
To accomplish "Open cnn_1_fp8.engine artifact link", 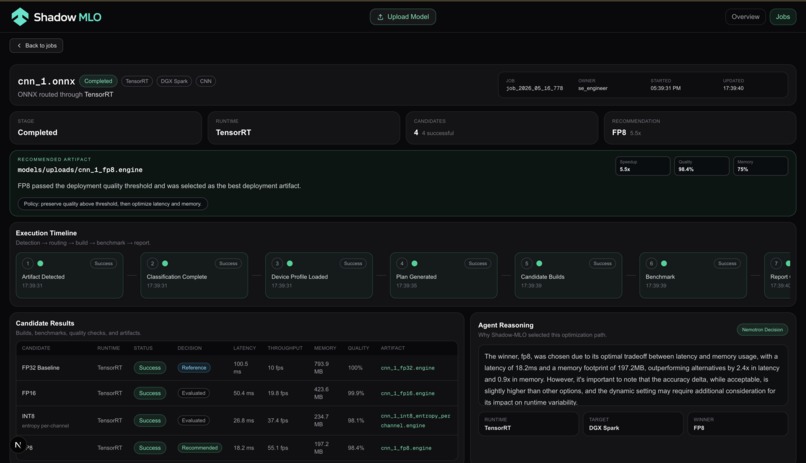I will click(406, 448).
